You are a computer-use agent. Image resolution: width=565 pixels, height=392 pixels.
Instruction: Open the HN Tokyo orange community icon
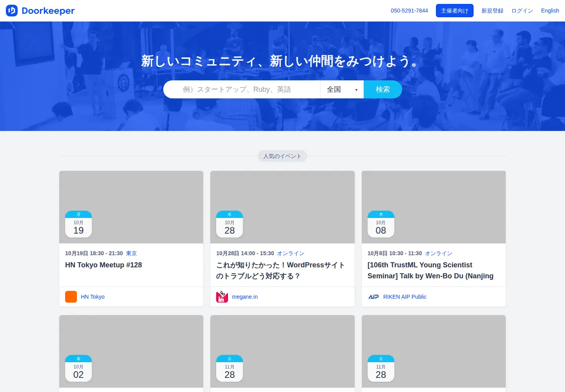click(71, 297)
